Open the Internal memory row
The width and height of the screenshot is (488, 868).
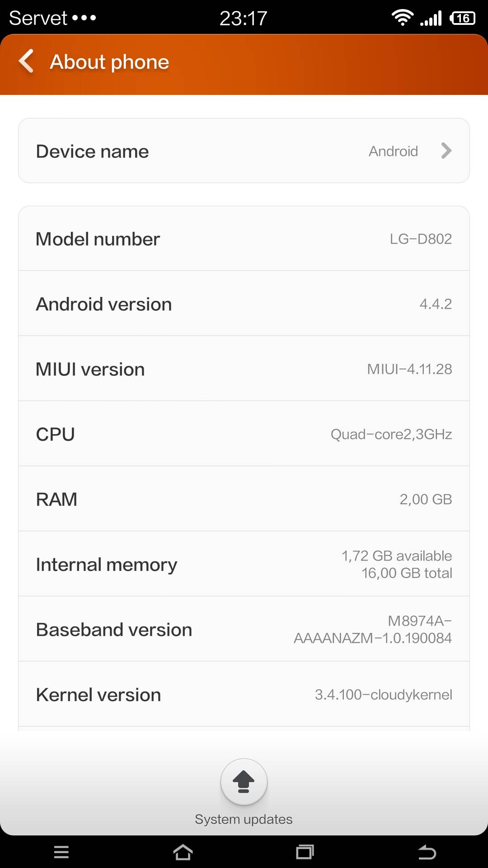pos(244,564)
